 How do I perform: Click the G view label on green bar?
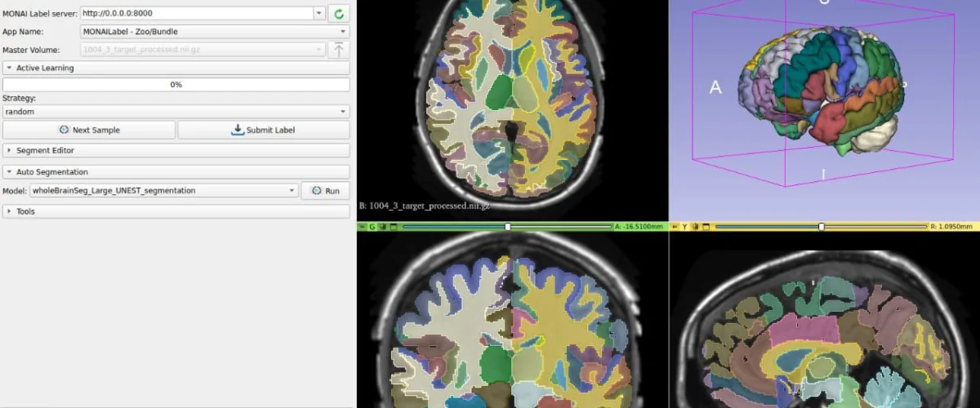372,227
